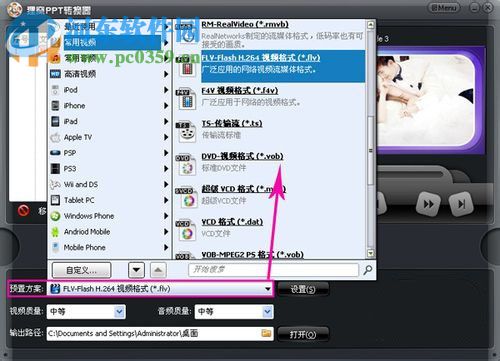Click the browse folder icon
The image size is (500, 361).
266,333
